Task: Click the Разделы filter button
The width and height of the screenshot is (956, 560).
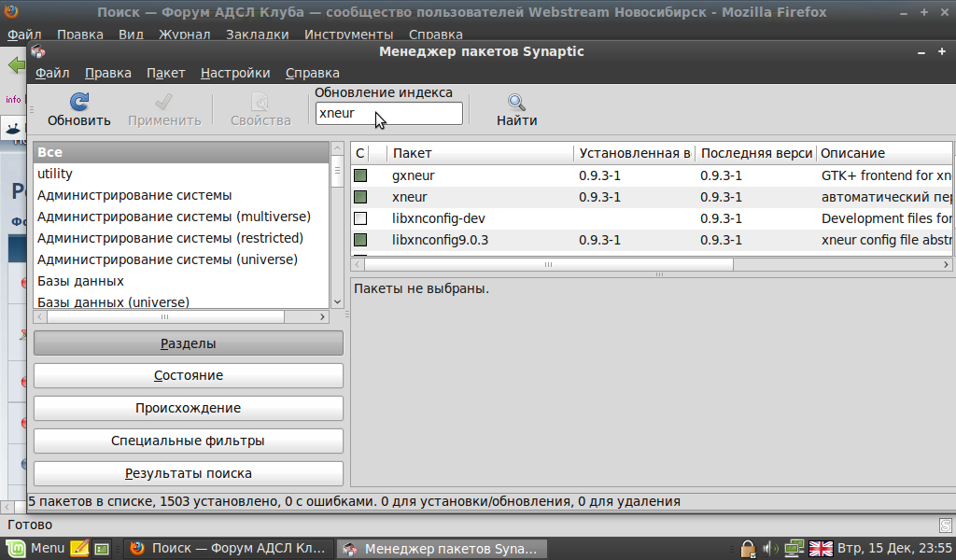Action: point(189,343)
